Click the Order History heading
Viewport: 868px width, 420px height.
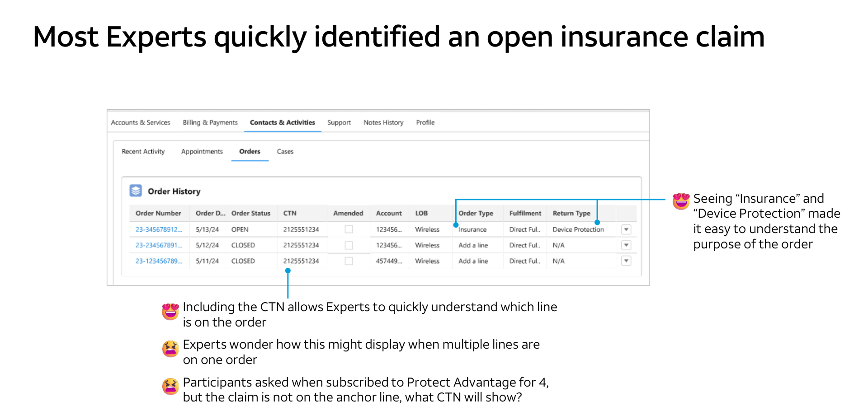pos(174,191)
